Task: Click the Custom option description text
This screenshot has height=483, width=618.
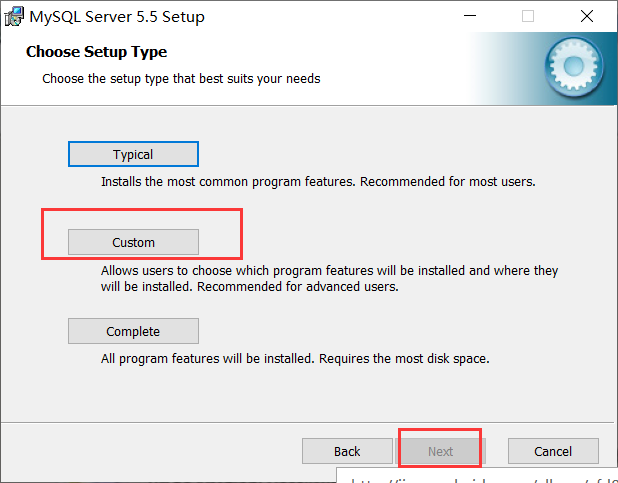Action: (x=329, y=278)
